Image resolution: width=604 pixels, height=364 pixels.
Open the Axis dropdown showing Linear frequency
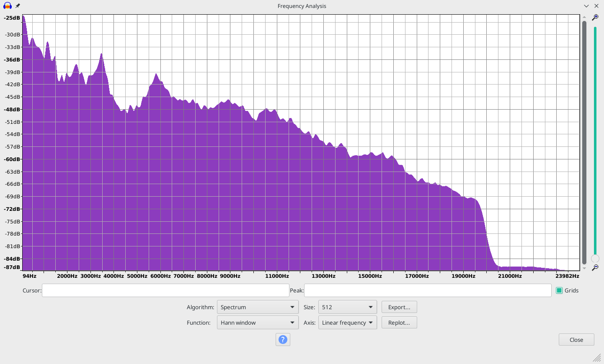(x=347, y=323)
